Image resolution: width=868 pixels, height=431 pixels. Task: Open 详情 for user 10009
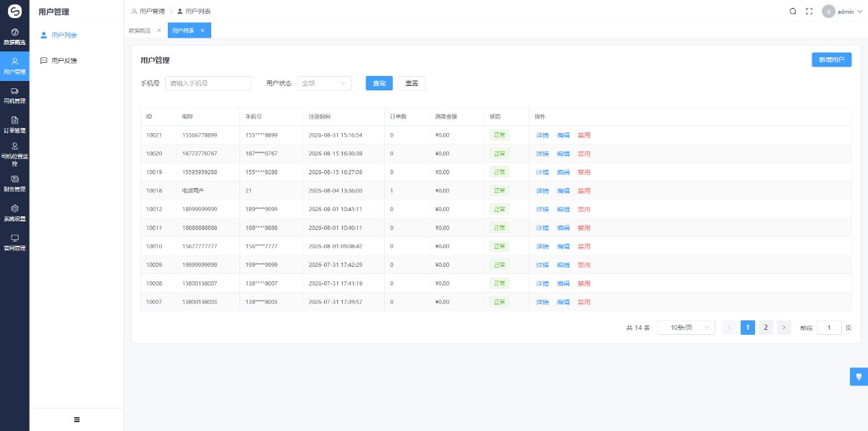(x=542, y=265)
